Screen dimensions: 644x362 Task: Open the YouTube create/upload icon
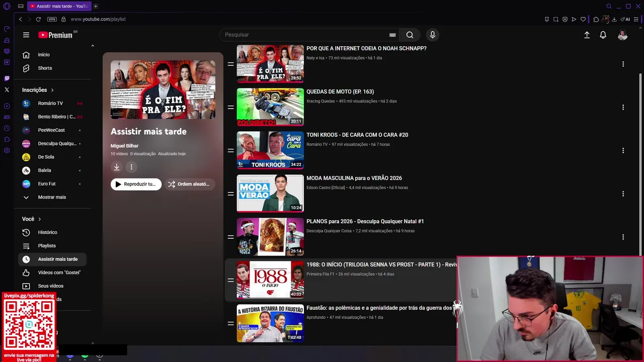point(587,35)
